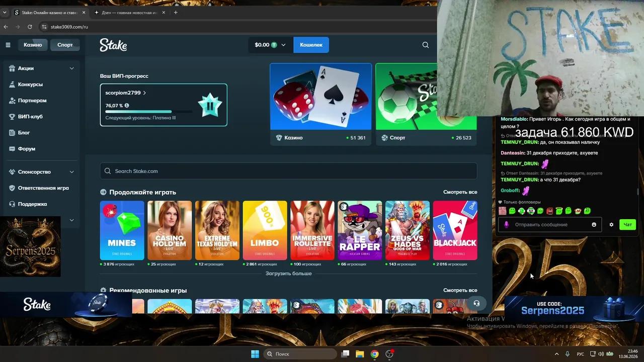Open live support headset bubble
The width and height of the screenshot is (644, 362).
(476, 303)
